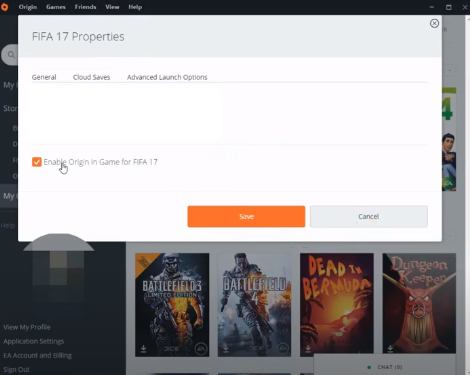
Task: Open the Friends menu
Action: click(85, 7)
